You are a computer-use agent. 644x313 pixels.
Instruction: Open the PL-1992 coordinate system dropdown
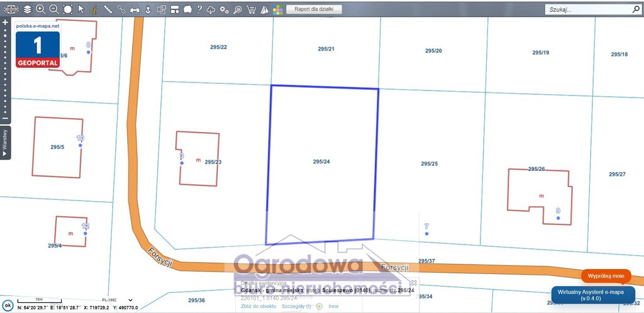pos(118,300)
